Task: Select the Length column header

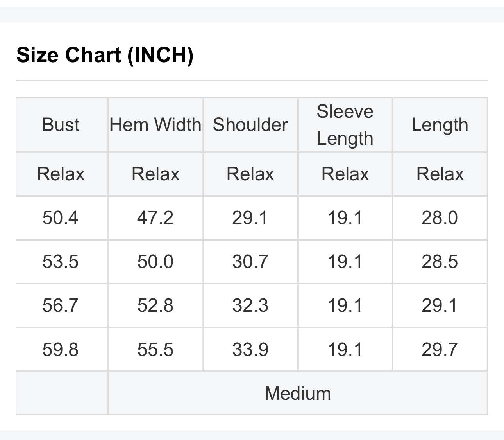Action: [440, 125]
